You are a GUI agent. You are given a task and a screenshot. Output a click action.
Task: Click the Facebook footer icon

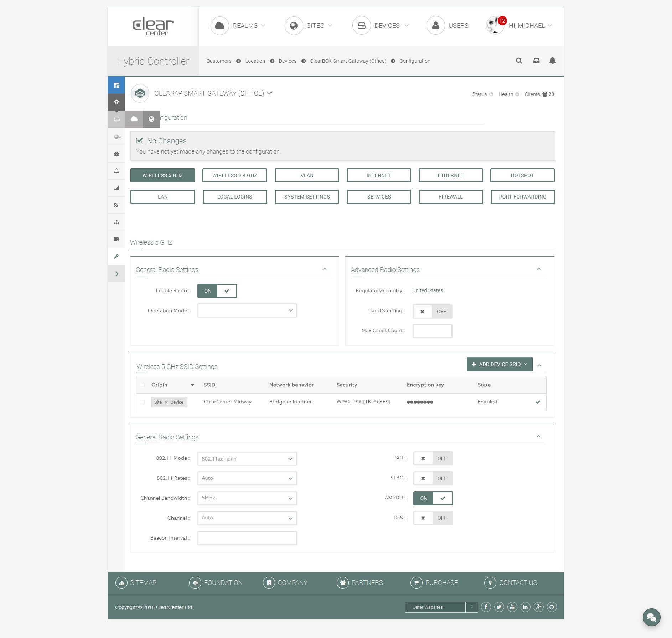point(486,607)
